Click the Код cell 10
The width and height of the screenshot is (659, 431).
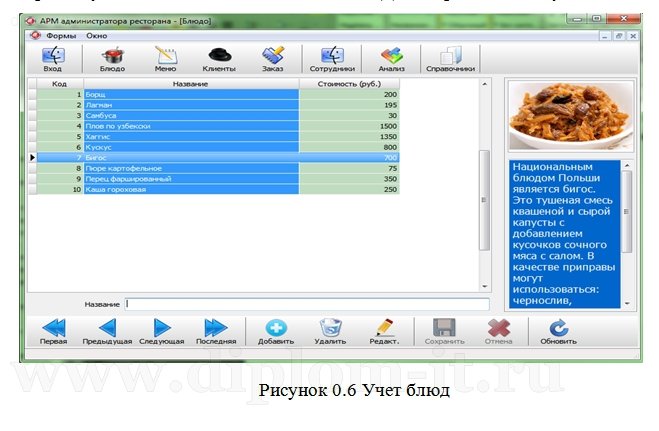pyautogui.click(x=60, y=189)
